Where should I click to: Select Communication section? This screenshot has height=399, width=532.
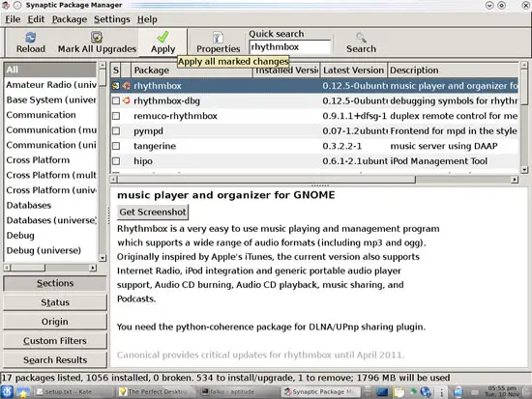pos(50,115)
